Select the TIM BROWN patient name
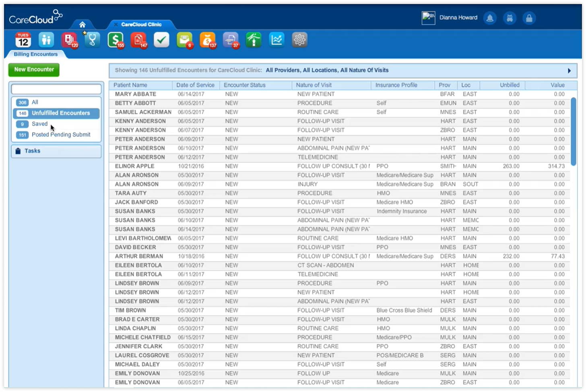This screenshot has height=392, width=586. point(130,310)
